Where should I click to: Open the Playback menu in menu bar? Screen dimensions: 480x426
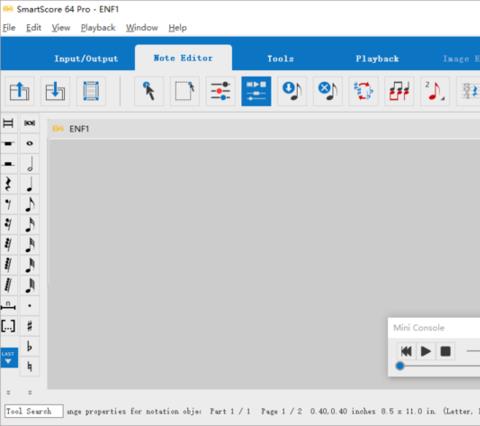click(x=98, y=28)
